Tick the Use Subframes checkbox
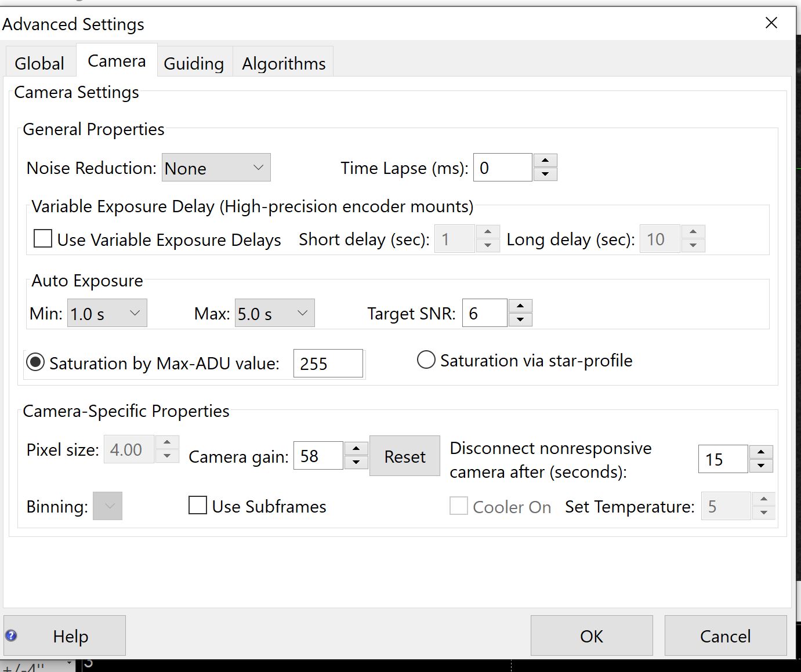 coord(198,505)
